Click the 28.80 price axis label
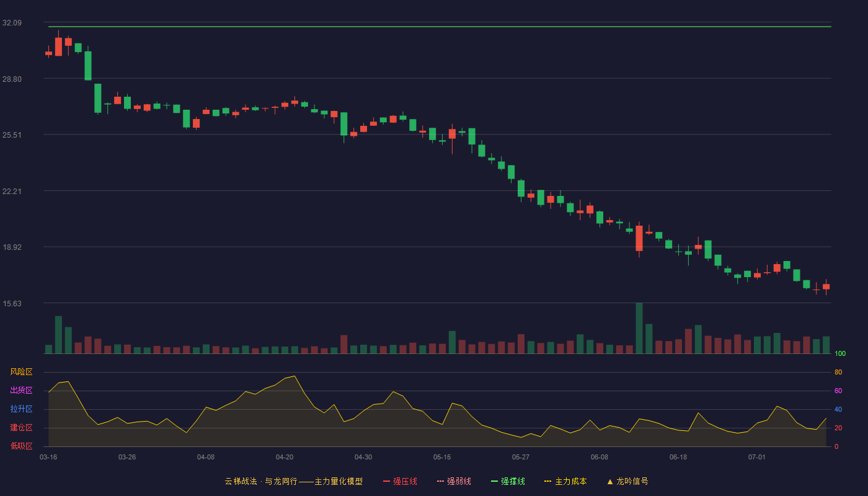The width and height of the screenshot is (868, 496). (x=12, y=79)
